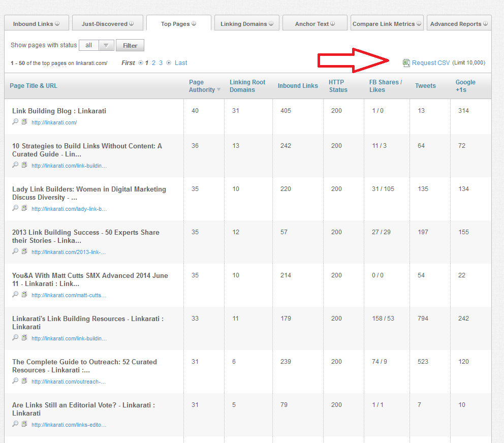Click the Filter button
Screen dimensions: 504x443
click(x=130, y=45)
